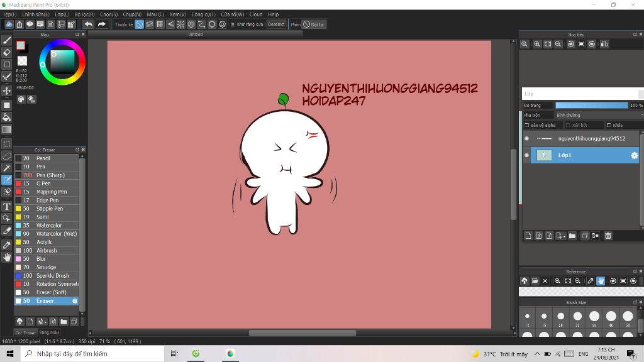Open settings gear for the Eraser brush
644x362 pixels.
[x=75, y=301]
